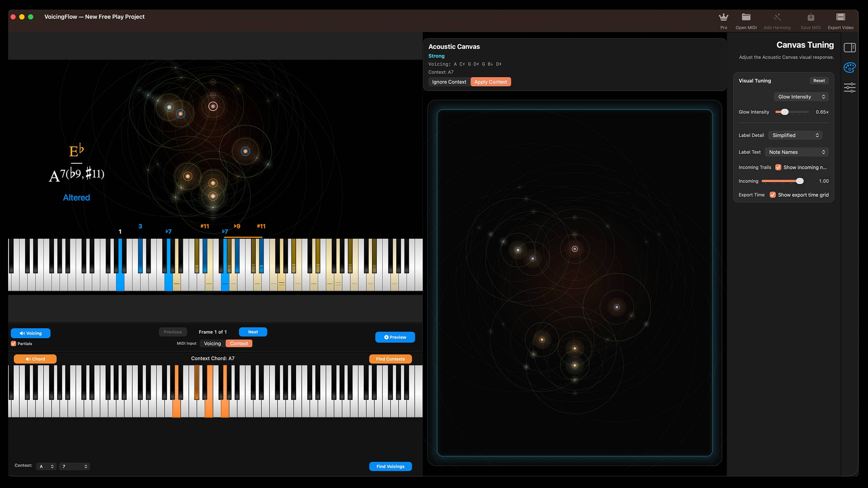The image size is (868, 488).
Task: Play the blue Preview button
Action: (x=395, y=338)
